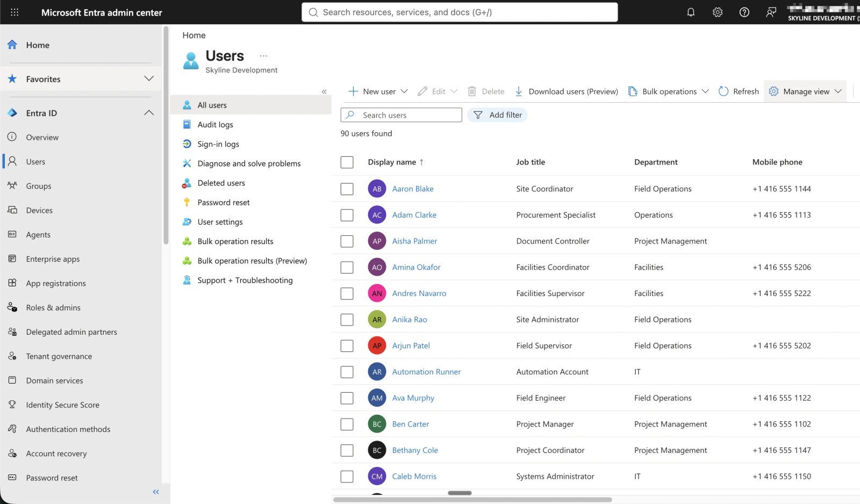Click the Favorites star icon

12,79
